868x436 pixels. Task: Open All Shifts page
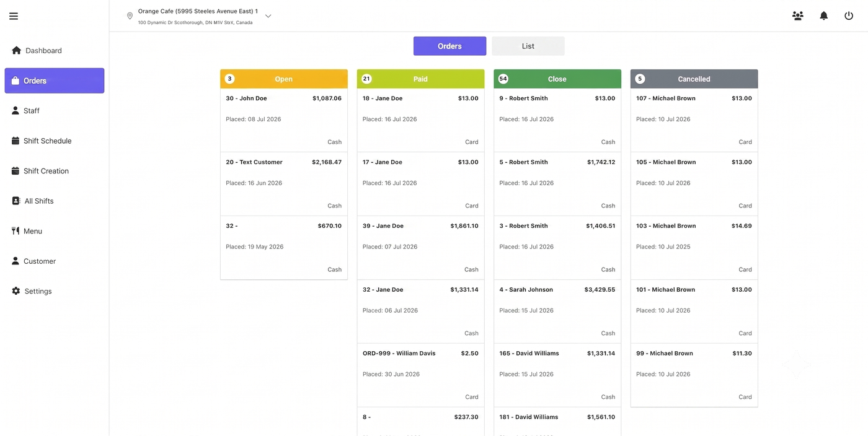click(55, 201)
